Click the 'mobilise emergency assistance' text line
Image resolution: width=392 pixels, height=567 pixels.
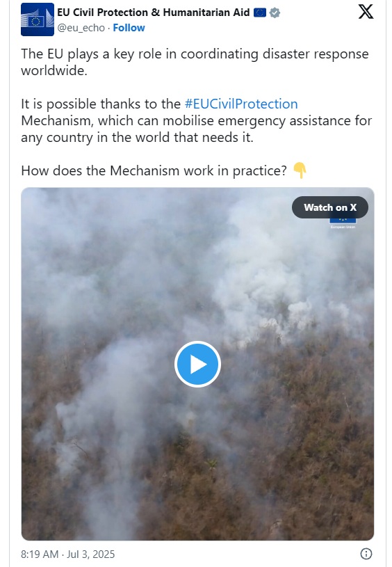pos(196,121)
